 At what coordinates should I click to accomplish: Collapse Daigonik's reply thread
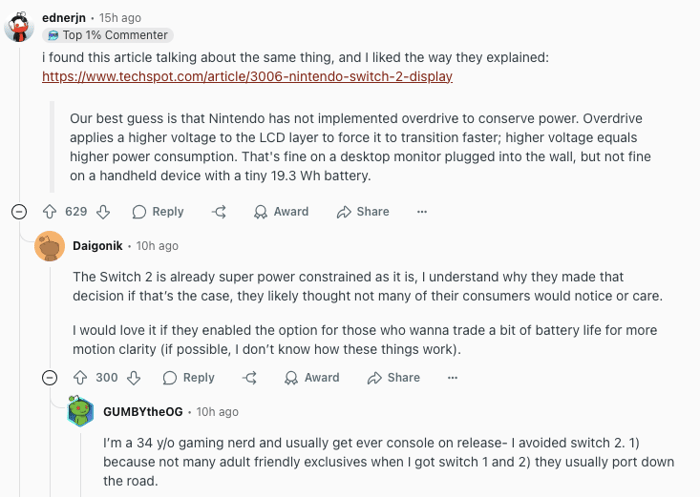click(50, 378)
